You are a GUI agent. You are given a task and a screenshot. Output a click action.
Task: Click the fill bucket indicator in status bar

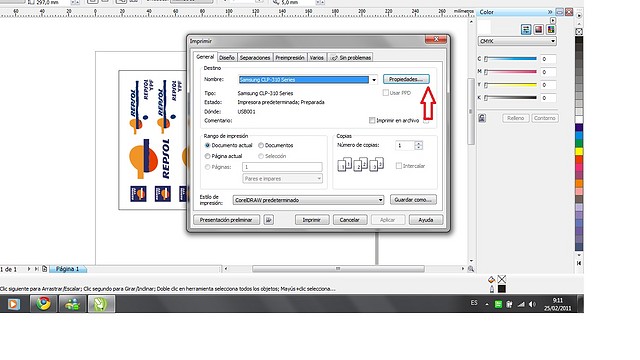(491, 280)
